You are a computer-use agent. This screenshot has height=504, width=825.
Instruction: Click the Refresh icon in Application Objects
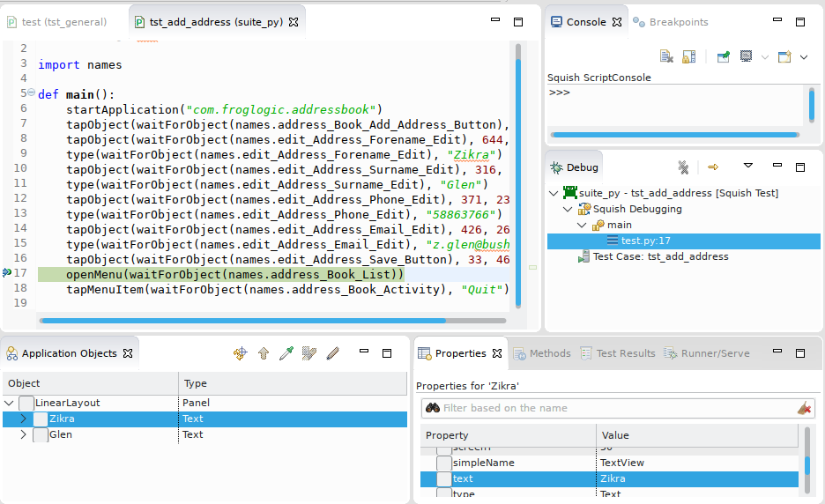coord(240,353)
